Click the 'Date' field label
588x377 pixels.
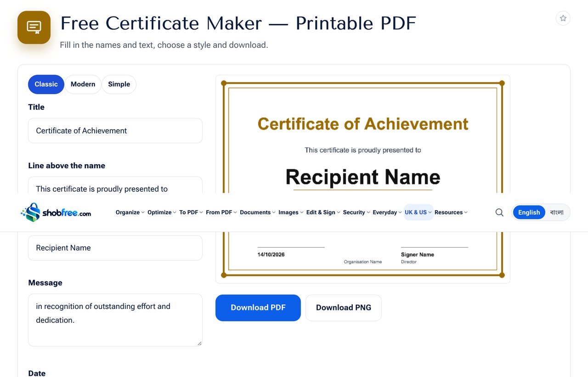pos(37,373)
